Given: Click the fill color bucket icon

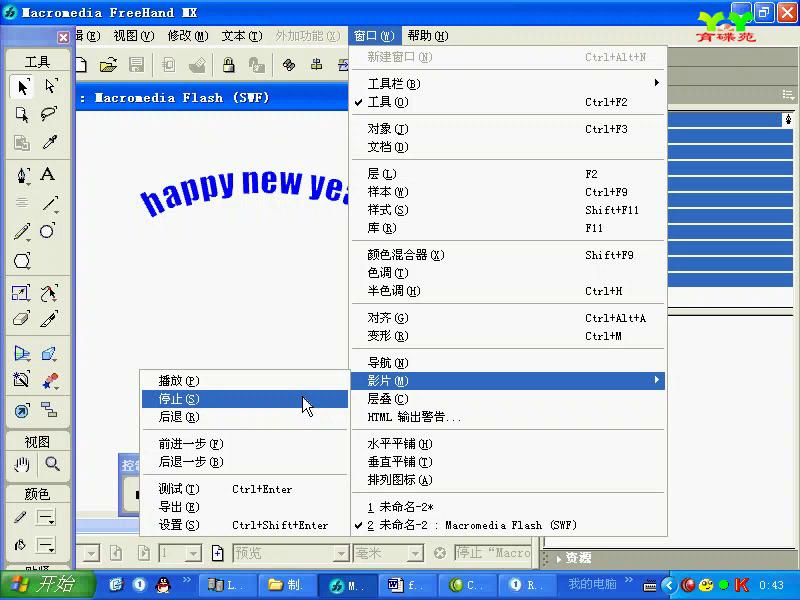Looking at the screenshot, I should click(x=19, y=545).
